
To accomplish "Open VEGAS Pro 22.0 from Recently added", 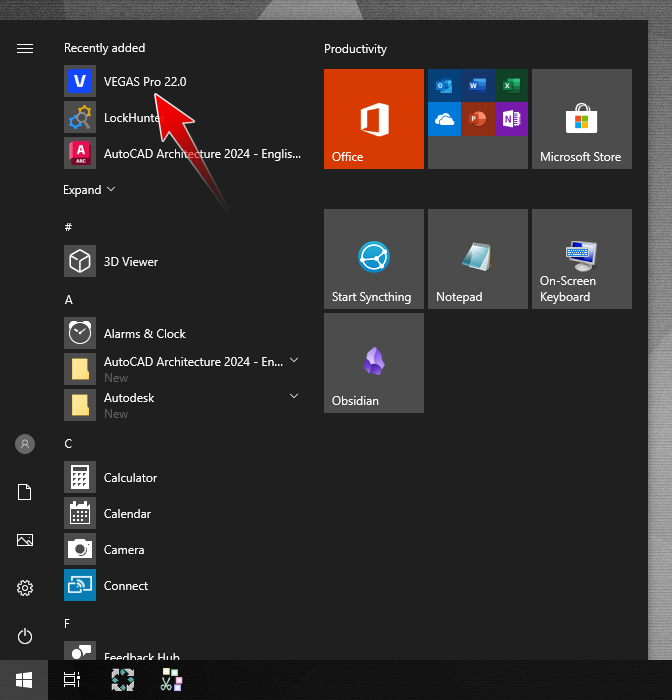I will click(x=144, y=82).
